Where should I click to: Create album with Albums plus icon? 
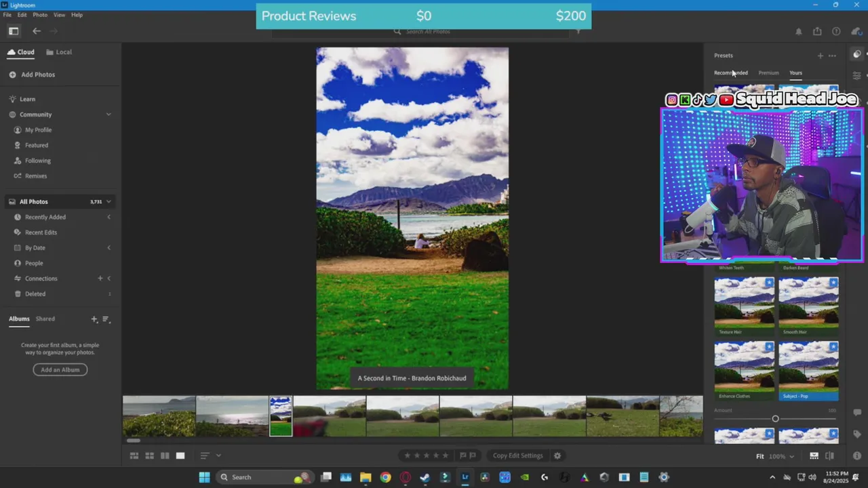coord(94,319)
